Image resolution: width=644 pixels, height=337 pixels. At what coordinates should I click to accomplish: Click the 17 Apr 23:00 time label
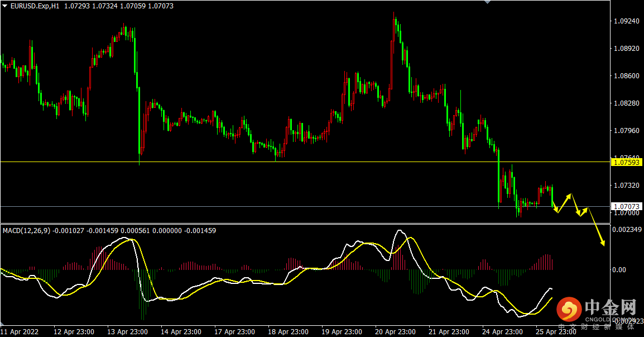tap(234, 331)
